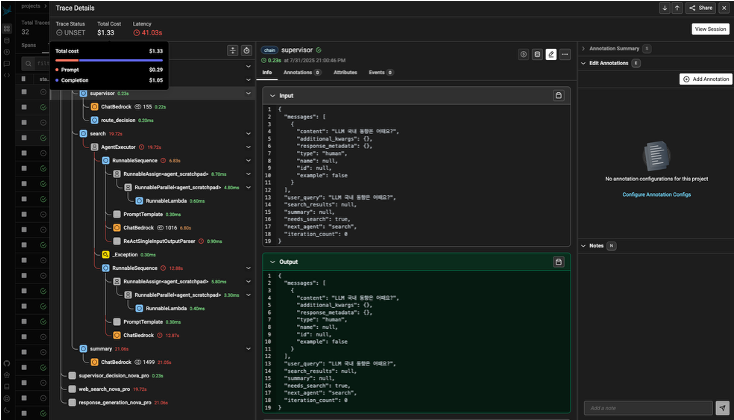Copy the Output JSON to clipboard
This screenshot has width=734, height=420.
[x=558, y=262]
